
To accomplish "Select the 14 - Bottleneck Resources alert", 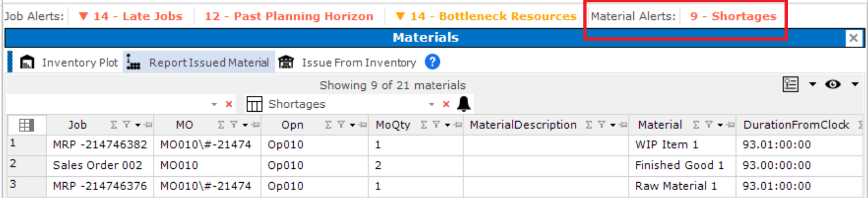I will tap(486, 16).
